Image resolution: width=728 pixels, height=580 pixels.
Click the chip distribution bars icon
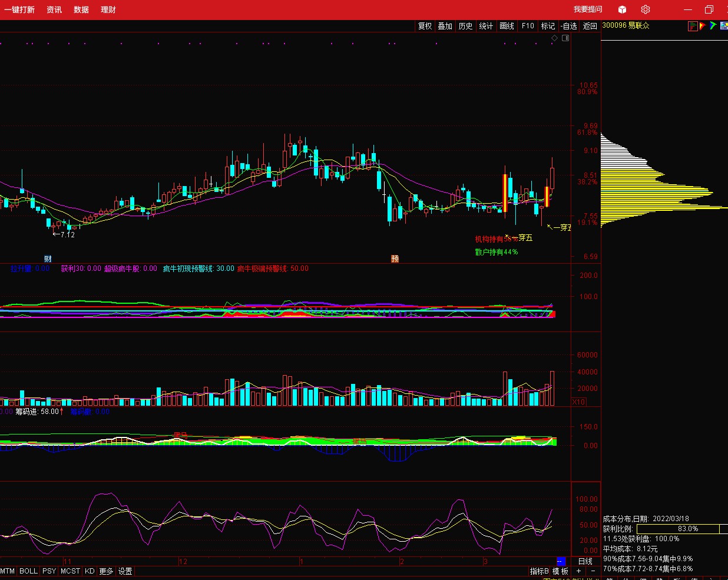coord(693,26)
